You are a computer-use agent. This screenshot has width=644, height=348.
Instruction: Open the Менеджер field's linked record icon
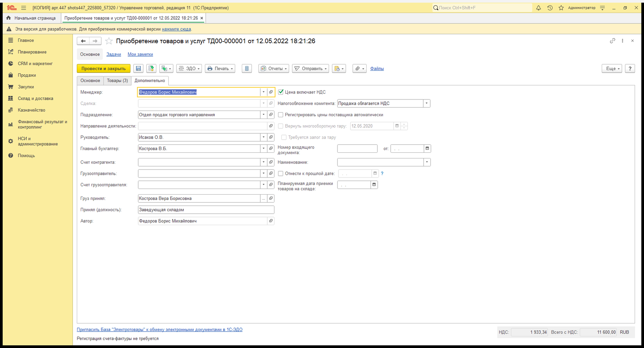point(271,92)
